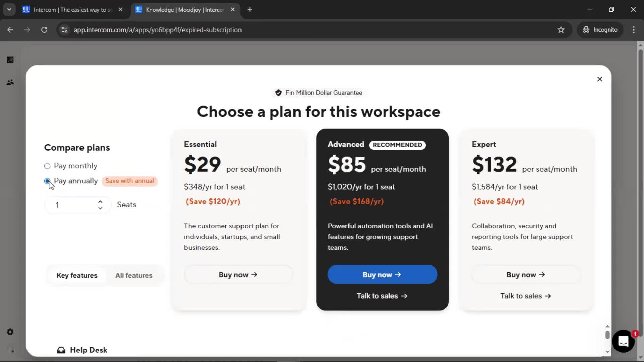Click Talk to sales under Advanced

click(382, 296)
